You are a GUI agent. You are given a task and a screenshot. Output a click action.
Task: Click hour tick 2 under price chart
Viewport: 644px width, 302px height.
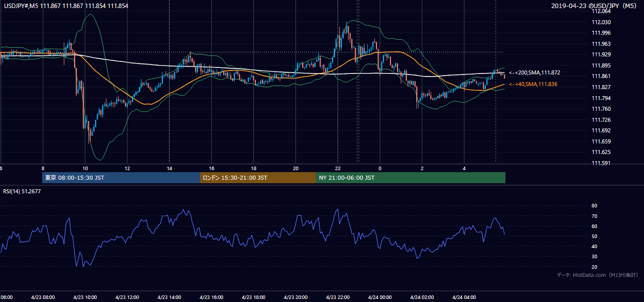tap(422, 169)
